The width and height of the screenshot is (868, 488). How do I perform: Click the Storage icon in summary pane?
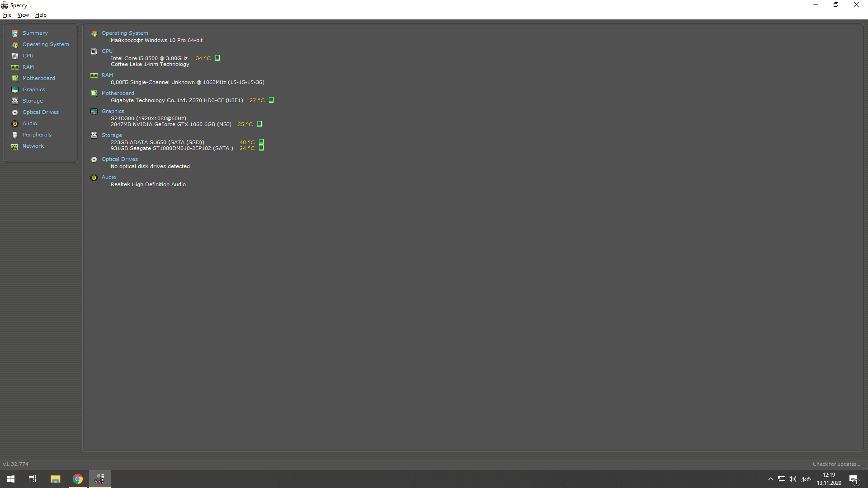tap(94, 135)
